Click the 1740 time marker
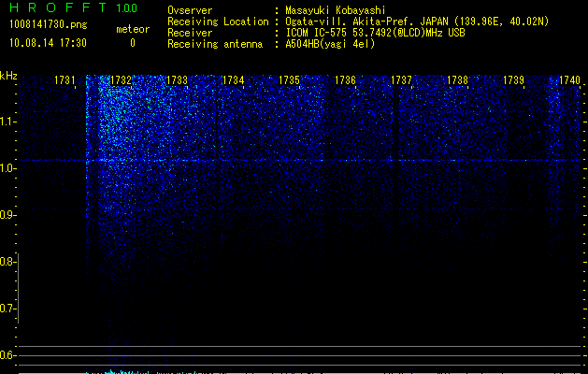 569,80
